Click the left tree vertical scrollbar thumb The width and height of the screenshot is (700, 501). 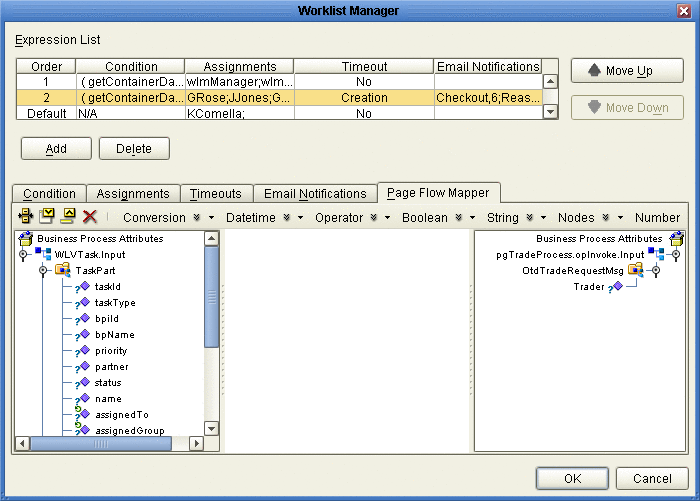tap(212, 296)
